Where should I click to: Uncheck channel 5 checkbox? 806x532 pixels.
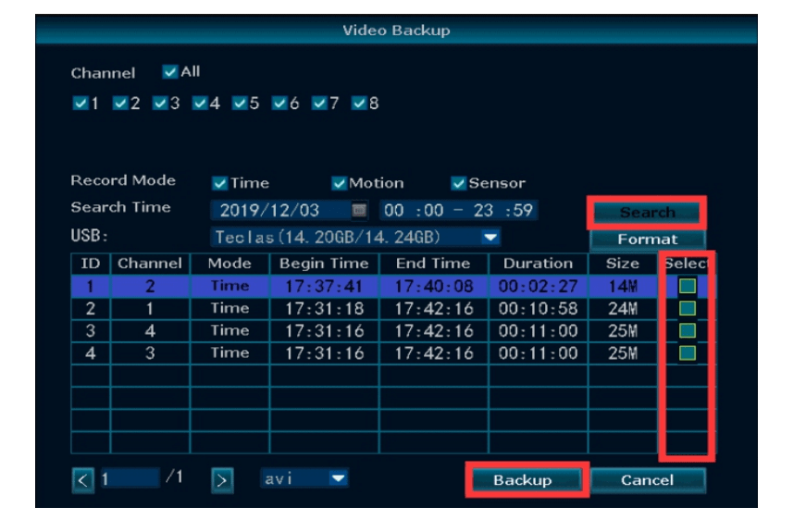point(239,104)
